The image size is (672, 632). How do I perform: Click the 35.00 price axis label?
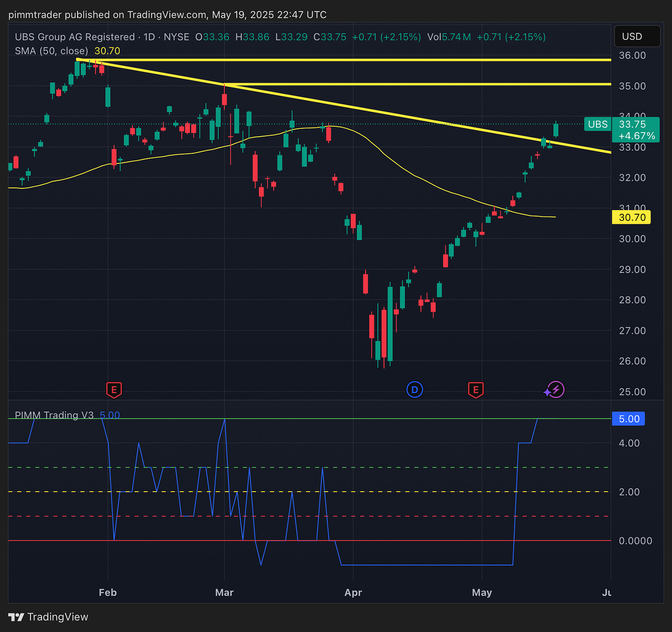tap(632, 86)
